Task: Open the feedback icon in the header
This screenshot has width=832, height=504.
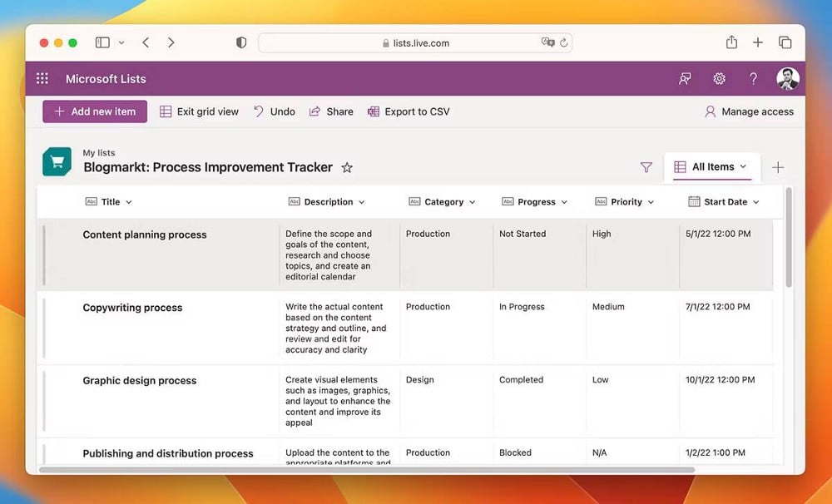Action: 685,78
